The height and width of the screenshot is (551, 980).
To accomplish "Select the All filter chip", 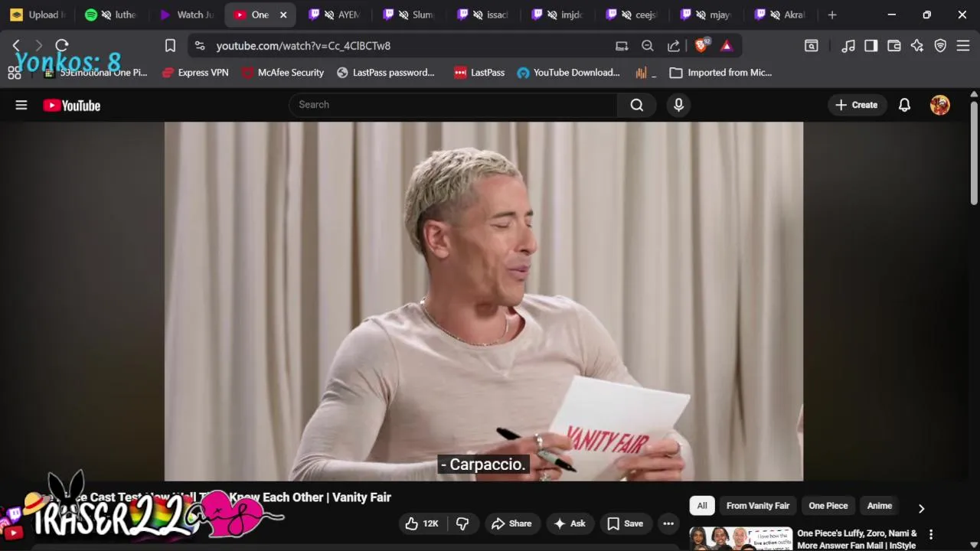I will pyautogui.click(x=702, y=506).
